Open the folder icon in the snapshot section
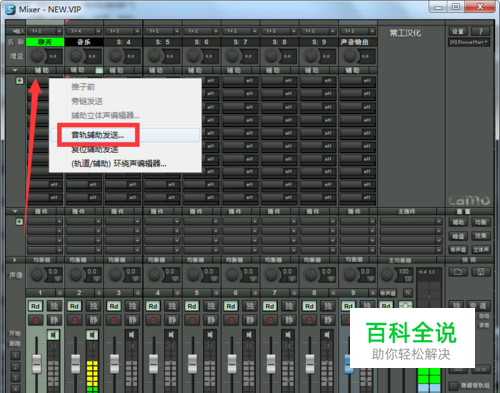The height and width of the screenshot is (393, 500). pos(458,272)
